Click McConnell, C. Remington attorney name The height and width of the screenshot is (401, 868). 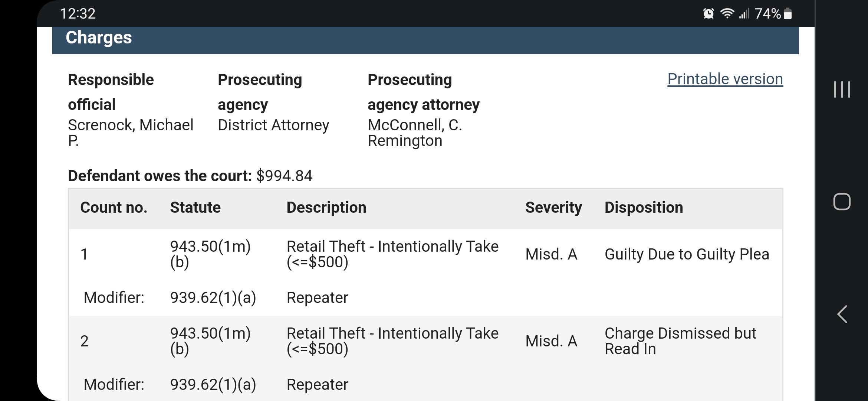coord(415,133)
